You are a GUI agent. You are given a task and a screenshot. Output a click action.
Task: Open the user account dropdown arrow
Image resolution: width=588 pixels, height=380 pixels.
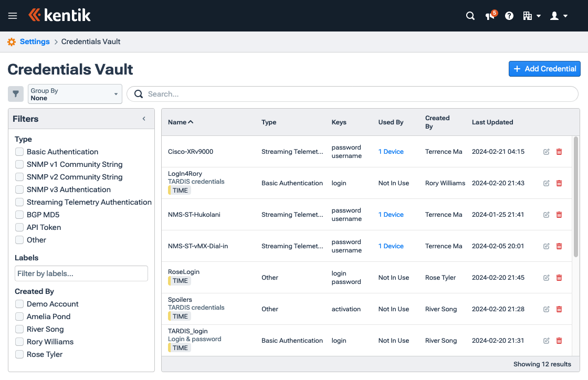(565, 16)
